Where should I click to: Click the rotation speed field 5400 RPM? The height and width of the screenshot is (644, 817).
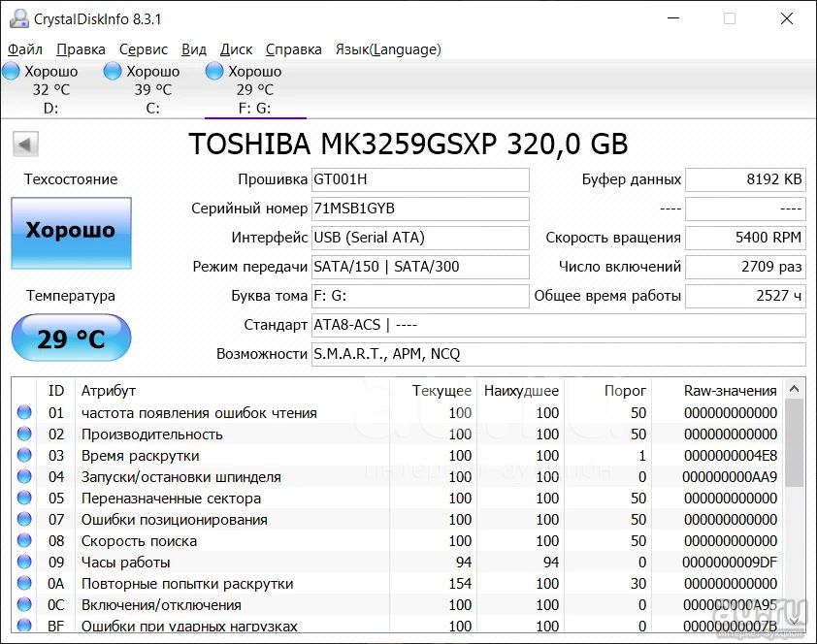coord(745,238)
